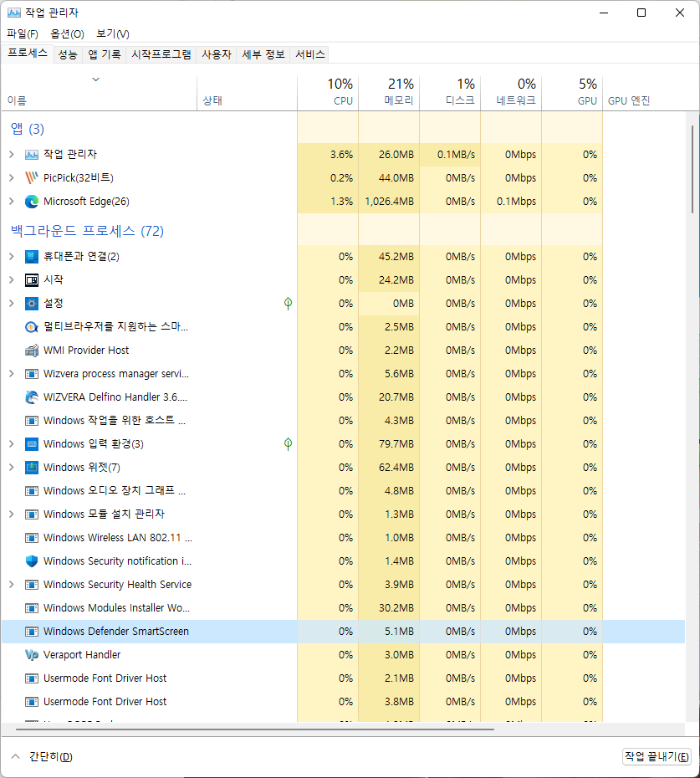
Task: Click the 1,026.4MB memory value
Action: [x=389, y=202]
